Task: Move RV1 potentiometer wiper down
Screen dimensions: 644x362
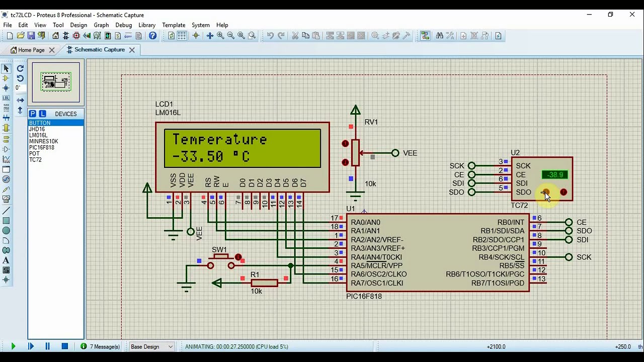Action: (345, 162)
